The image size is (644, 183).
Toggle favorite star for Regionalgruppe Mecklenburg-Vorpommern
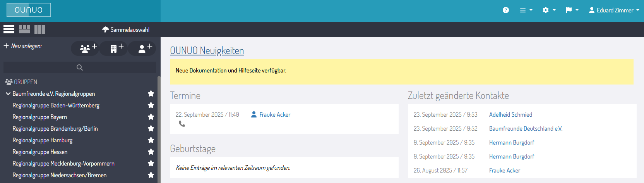click(151, 163)
